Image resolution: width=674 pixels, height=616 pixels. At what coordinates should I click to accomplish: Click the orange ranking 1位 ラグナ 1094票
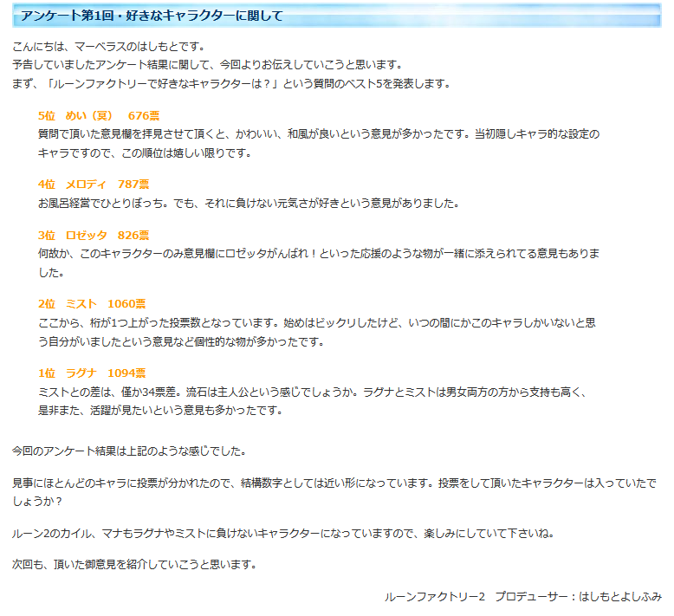coord(92,373)
